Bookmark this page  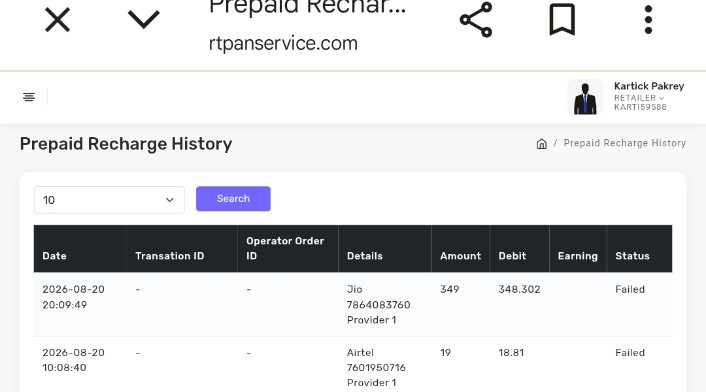point(562,19)
